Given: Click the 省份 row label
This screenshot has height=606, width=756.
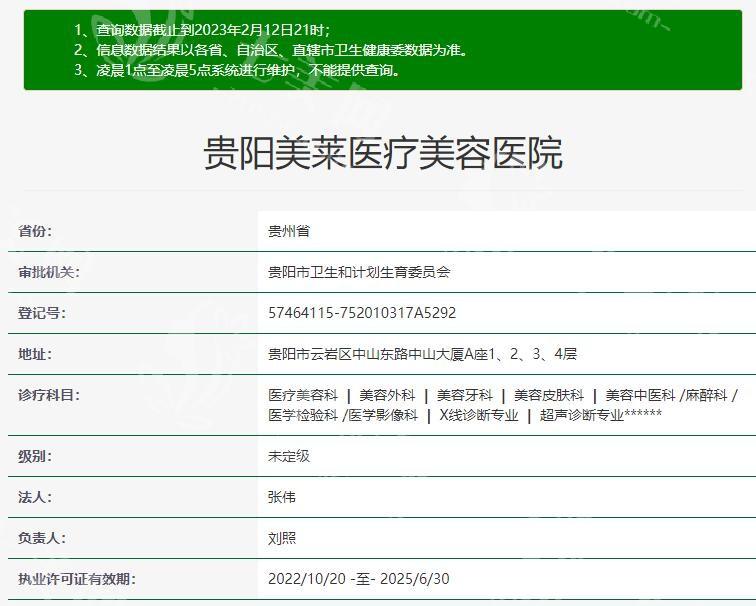Looking at the screenshot, I should point(35,231).
